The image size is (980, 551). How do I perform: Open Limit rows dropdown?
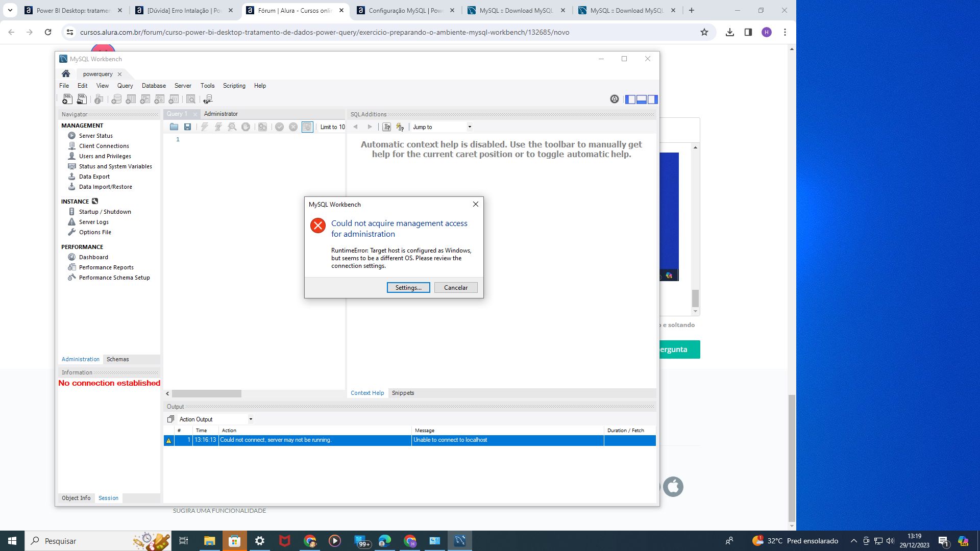(332, 127)
